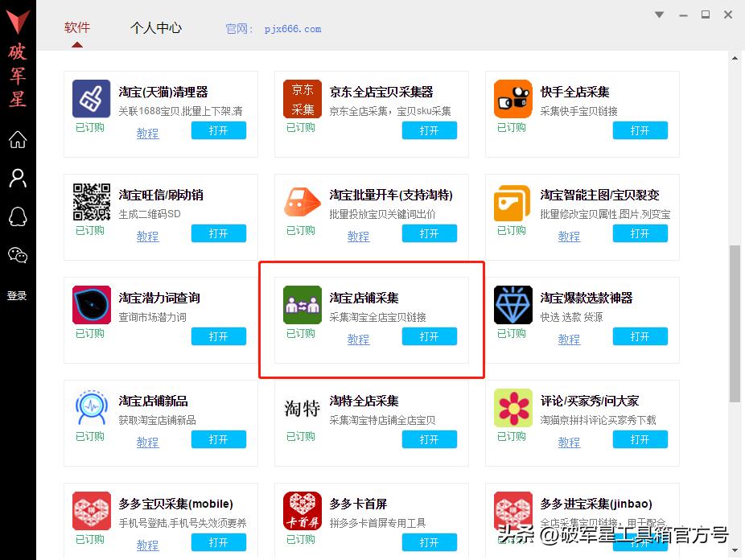Viewport: 745px width, 560px height.
Task: Click the vertical scrollbar thumb
Action: tap(735, 324)
